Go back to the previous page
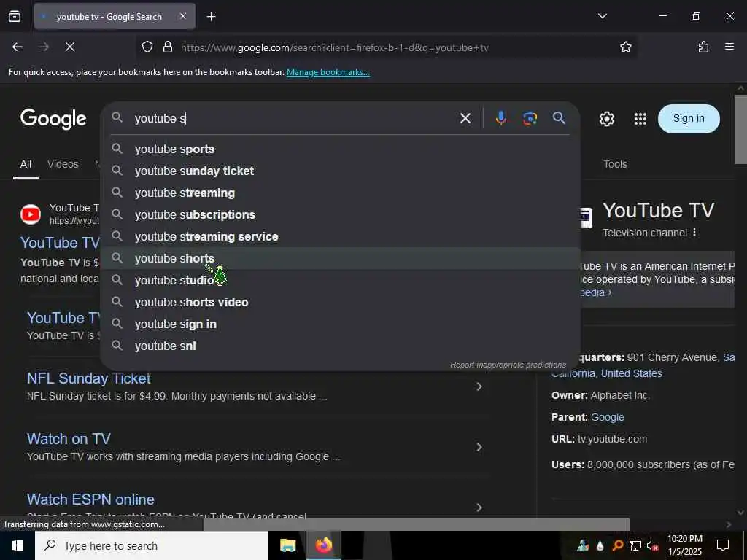 18,47
